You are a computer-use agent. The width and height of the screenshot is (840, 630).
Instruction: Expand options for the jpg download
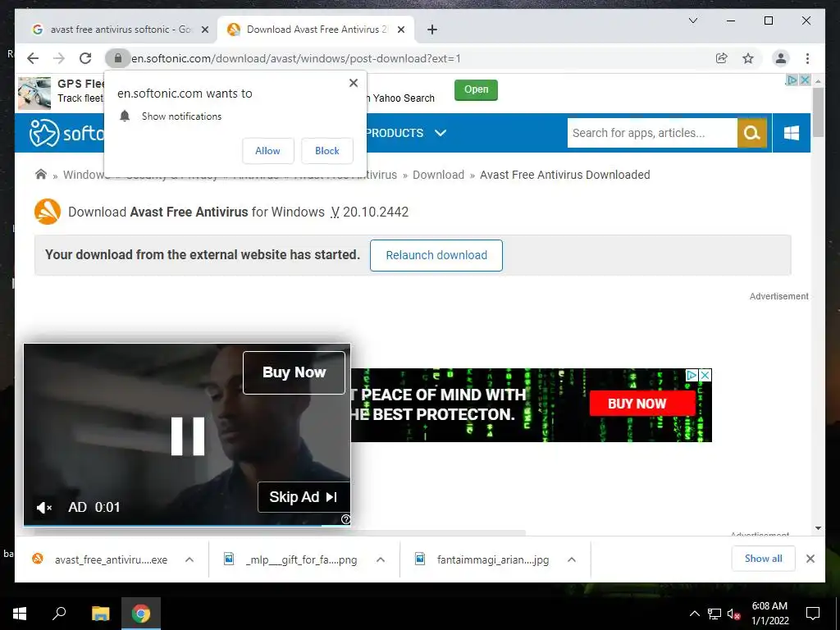click(x=572, y=559)
